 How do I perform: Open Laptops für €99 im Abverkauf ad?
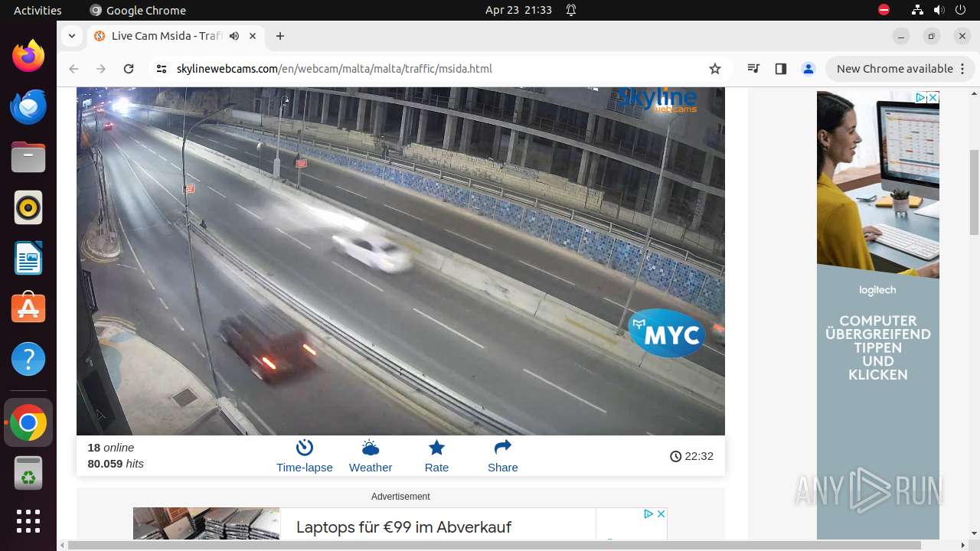coord(403,527)
